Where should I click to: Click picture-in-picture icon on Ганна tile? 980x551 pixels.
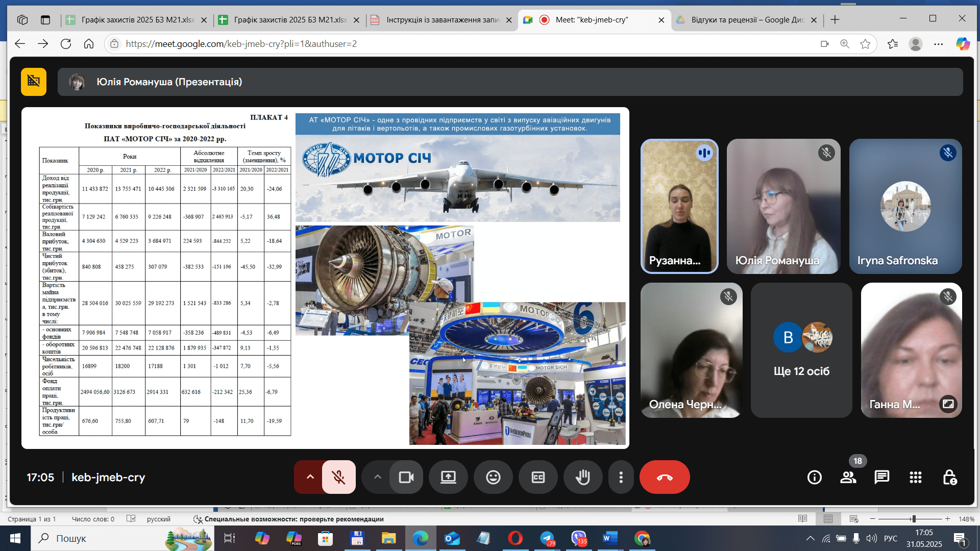948,404
